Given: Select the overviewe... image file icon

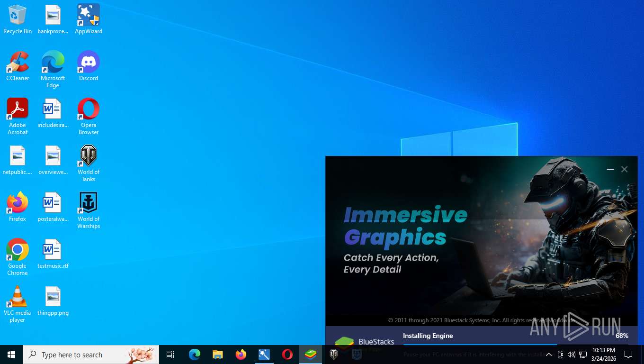Looking at the screenshot, I should coord(53,160).
